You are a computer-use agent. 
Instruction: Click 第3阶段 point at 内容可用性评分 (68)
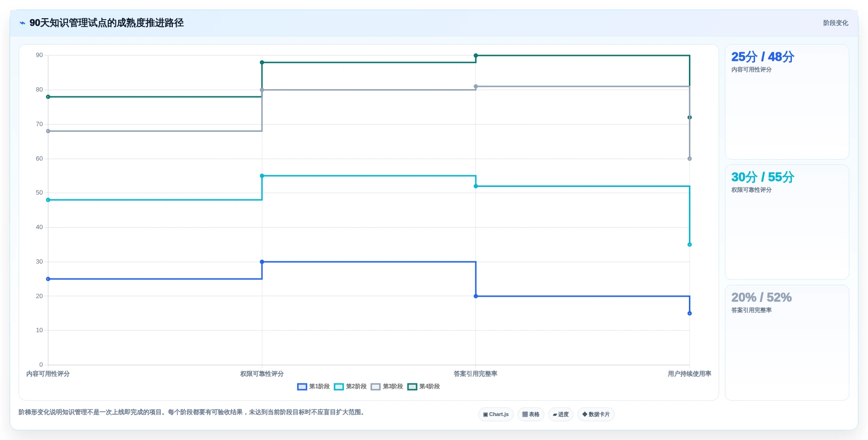tap(48, 131)
